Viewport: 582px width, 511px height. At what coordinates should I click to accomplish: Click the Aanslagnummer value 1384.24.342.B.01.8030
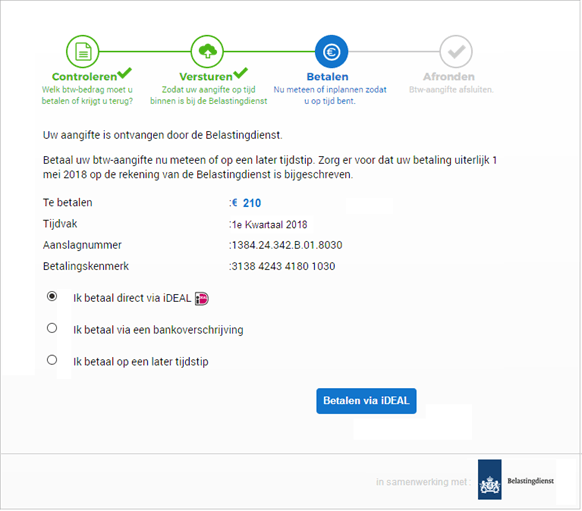coord(287,245)
